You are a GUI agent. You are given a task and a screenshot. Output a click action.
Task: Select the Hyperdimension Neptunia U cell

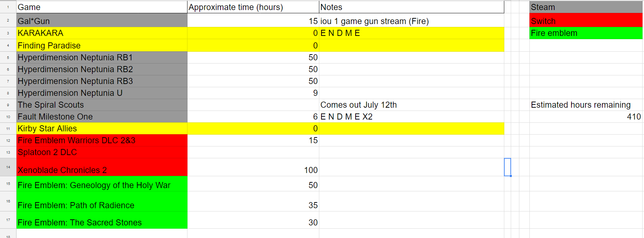(102, 93)
